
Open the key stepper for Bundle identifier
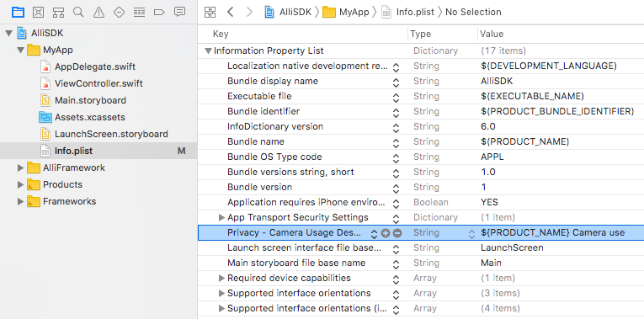[396, 112]
